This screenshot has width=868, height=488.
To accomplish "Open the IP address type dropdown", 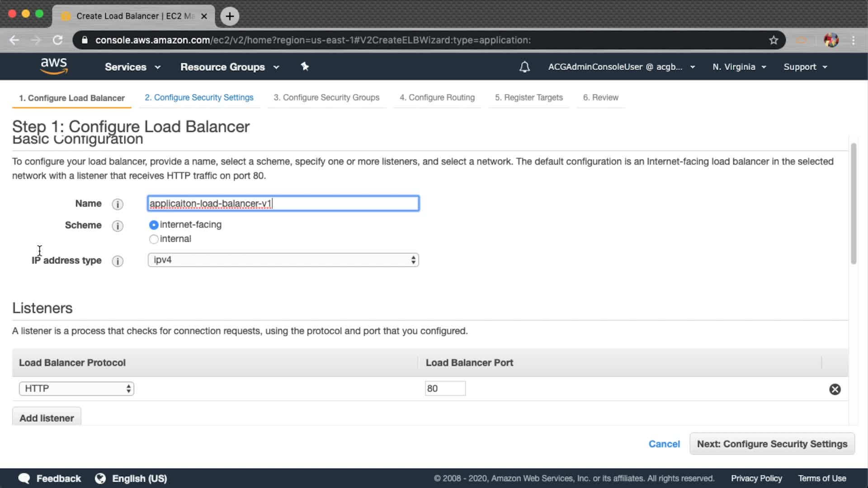I will (x=283, y=260).
